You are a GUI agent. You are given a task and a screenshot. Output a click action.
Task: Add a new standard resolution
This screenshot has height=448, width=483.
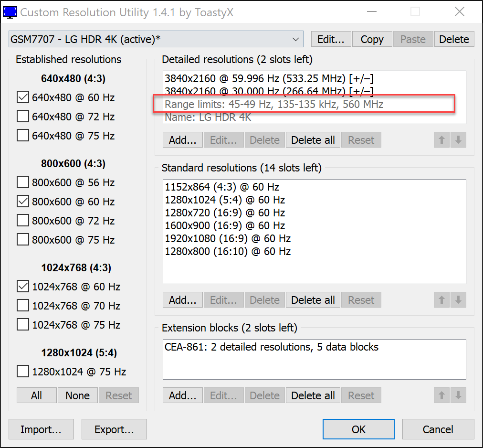coord(183,300)
